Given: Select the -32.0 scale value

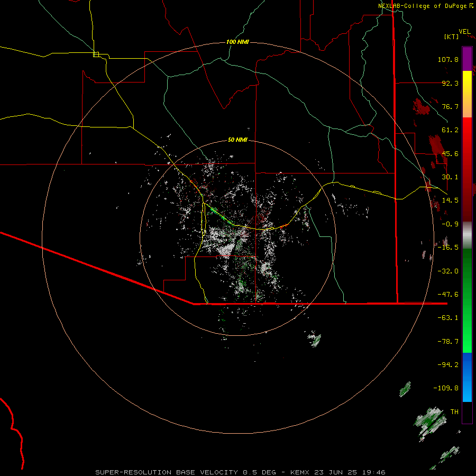Looking at the screenshot, I should [448, 271].
